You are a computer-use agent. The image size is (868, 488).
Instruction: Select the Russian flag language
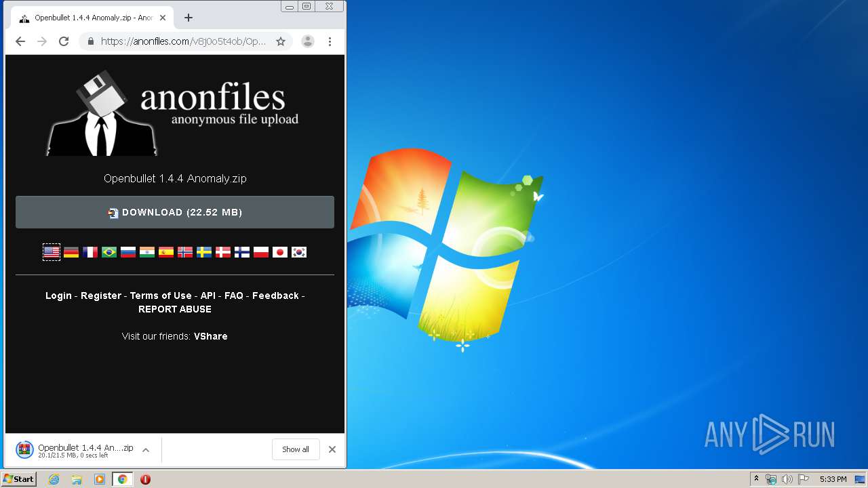tap(128, 252)
